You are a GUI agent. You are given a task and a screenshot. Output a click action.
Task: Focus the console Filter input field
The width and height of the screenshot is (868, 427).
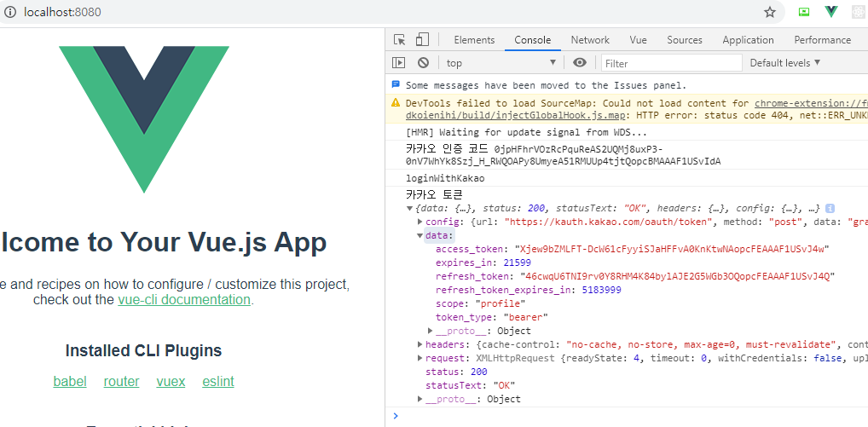coord(672,63)
